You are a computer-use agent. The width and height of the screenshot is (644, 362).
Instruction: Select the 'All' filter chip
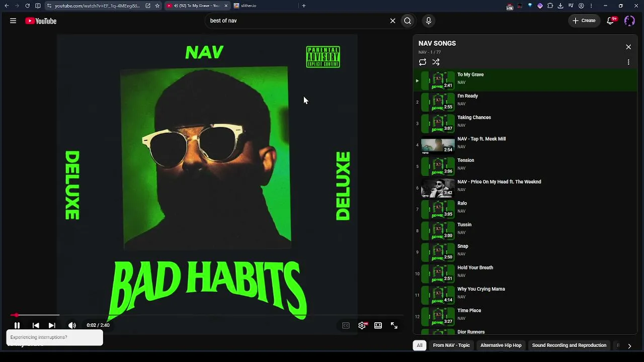420,345
